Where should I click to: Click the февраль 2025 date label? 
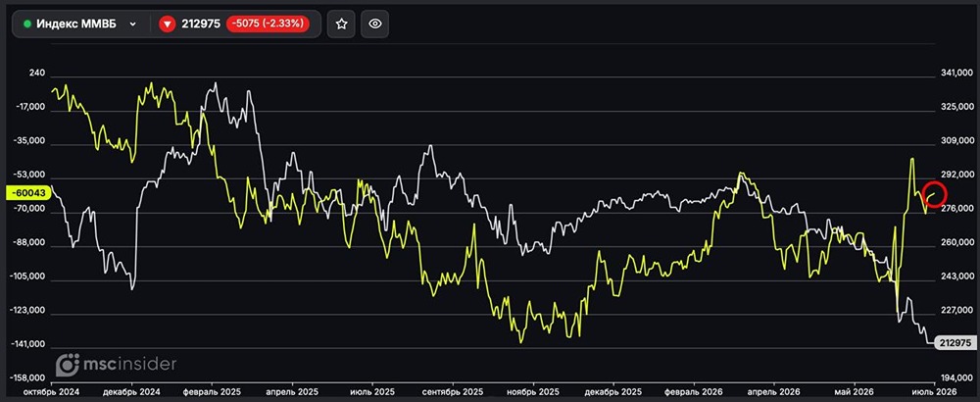[x=212, y=391]
